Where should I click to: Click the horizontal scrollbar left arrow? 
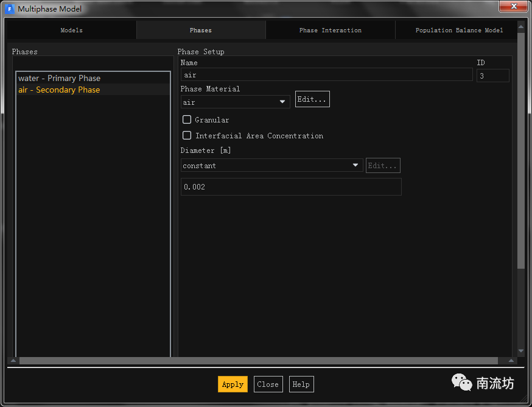coord(13,361)
